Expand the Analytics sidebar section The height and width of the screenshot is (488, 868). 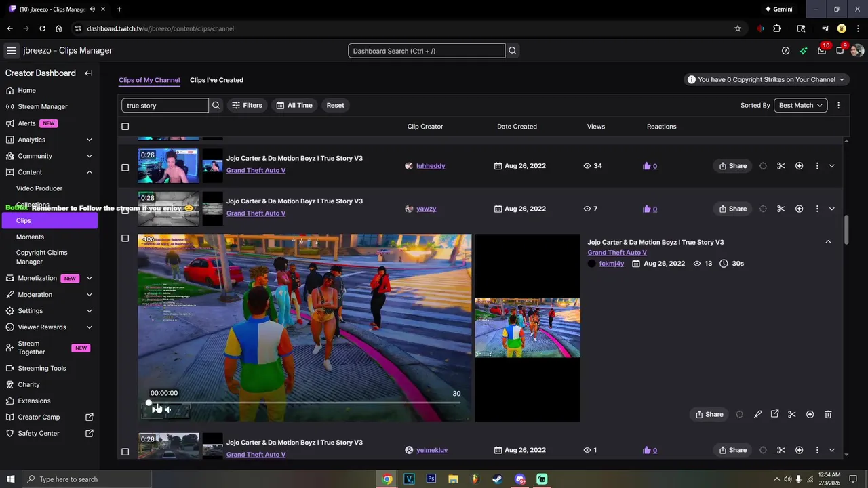(x=89, y=140)
